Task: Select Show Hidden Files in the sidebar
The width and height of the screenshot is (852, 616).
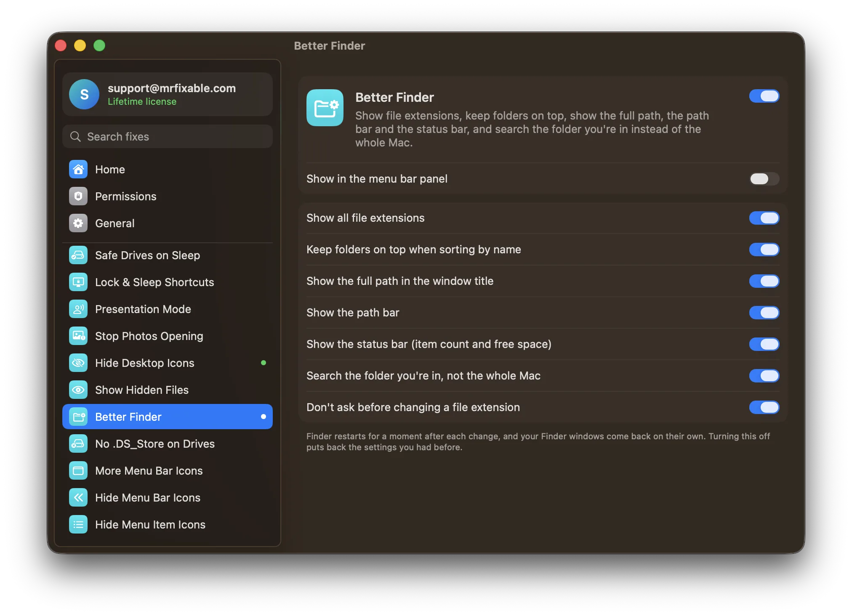Action: click(x=168, y=390)
